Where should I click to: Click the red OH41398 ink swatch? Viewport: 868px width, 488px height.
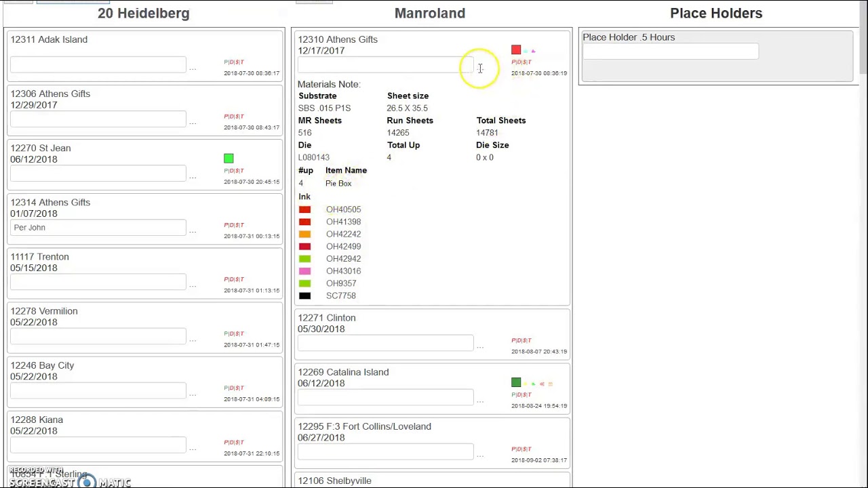[304, 222]
